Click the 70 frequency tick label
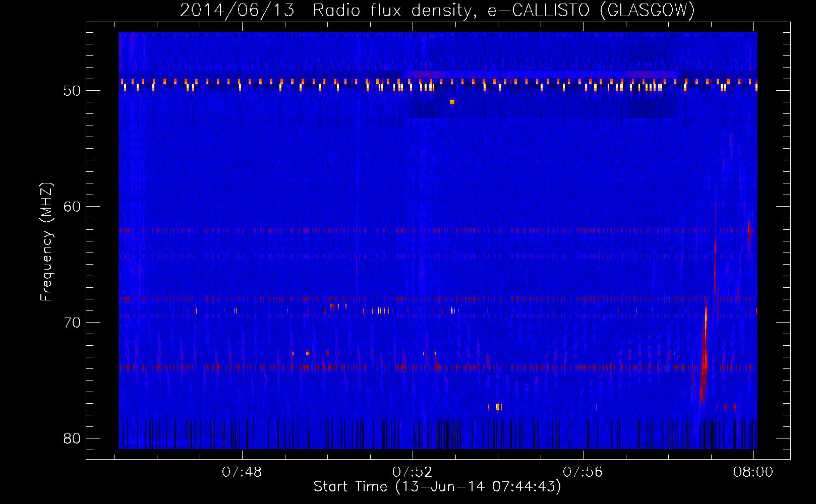 pyautogui.click(x=73, y=323)
